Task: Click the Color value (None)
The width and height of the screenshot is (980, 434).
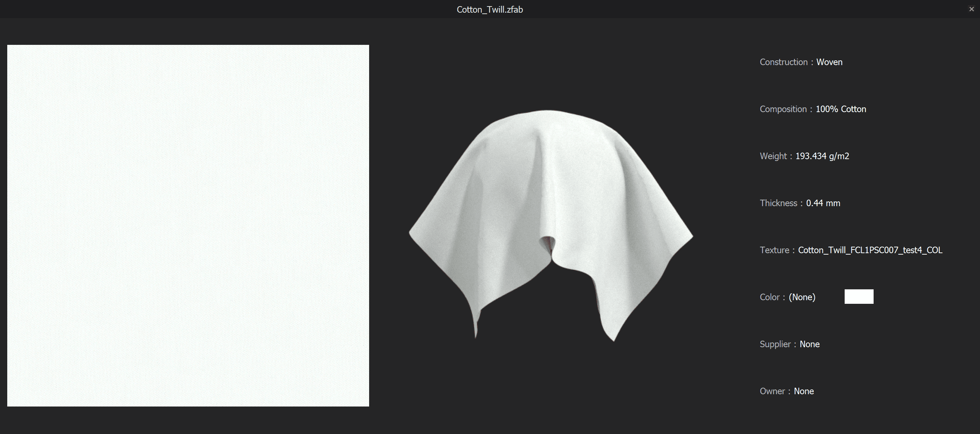Action: pyautogui.click(x=802, y=297)
